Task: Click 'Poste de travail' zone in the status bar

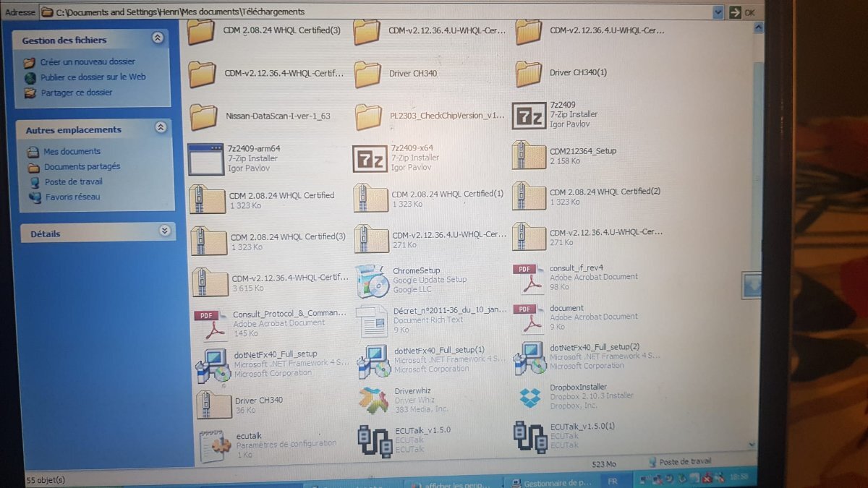Action: tap(680, 462)
